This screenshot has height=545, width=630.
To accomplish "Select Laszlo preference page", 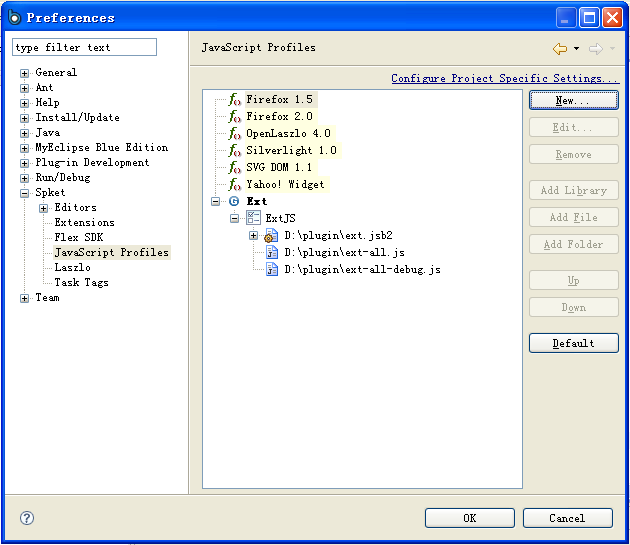I will (x=72, y=267).
